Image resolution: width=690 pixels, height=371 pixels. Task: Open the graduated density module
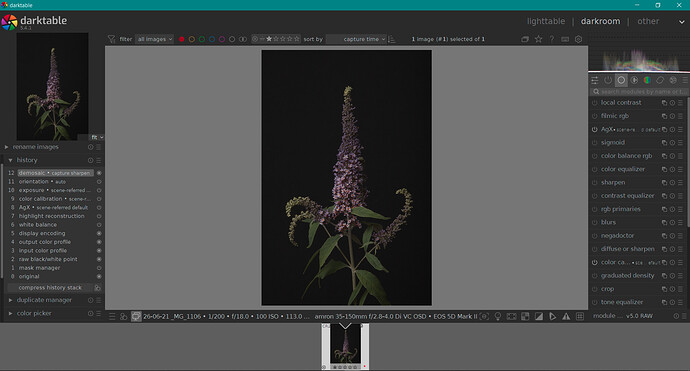628,275
